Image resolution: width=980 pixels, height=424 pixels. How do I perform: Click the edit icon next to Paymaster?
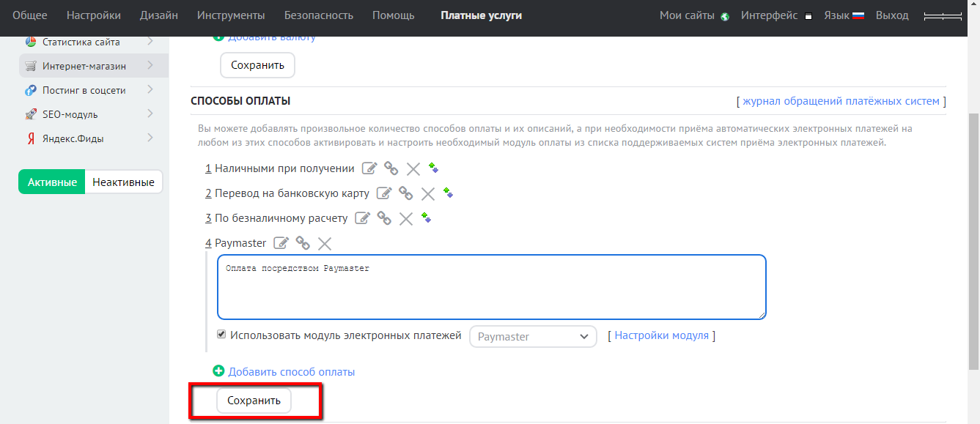coord(281,243)
